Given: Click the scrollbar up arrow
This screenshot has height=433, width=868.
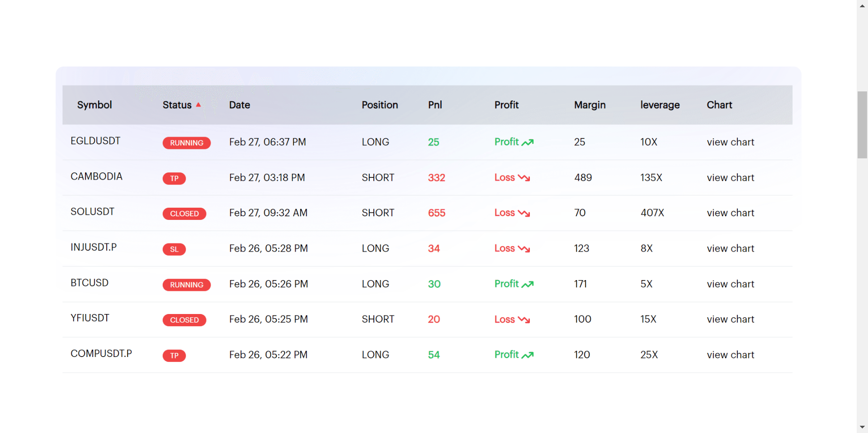Looking at the screenshot, I should [862, 5].
